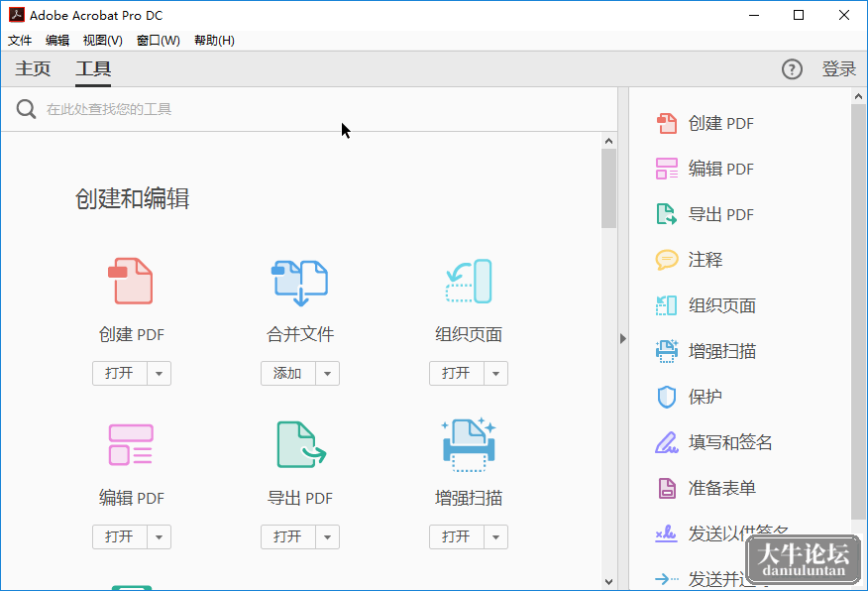Expand dropdown arrow next to 增强扫描 打开
The height and width of the screenshot is (591, 868).
495,536
